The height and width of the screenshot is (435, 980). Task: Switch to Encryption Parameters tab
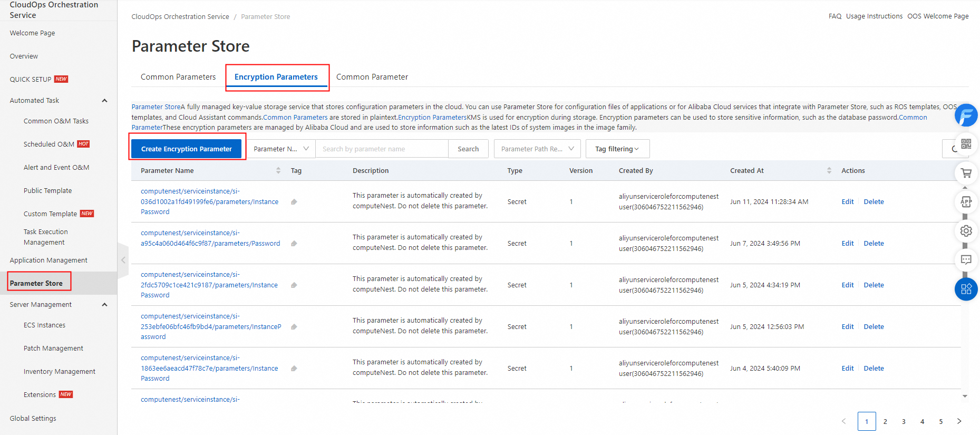coord(276,77)
